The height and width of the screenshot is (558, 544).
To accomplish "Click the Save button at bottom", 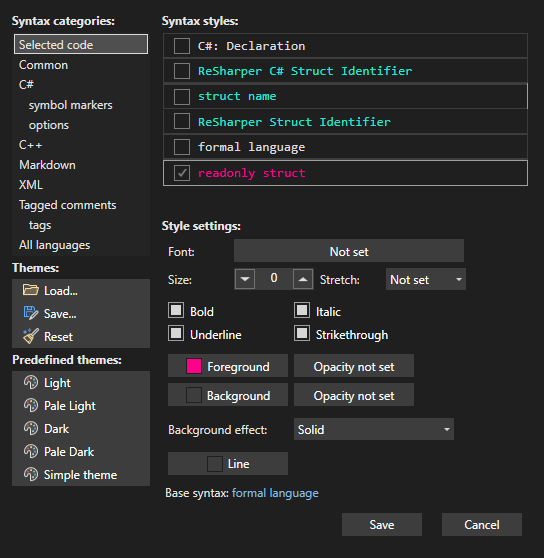I will coord(382,525).
